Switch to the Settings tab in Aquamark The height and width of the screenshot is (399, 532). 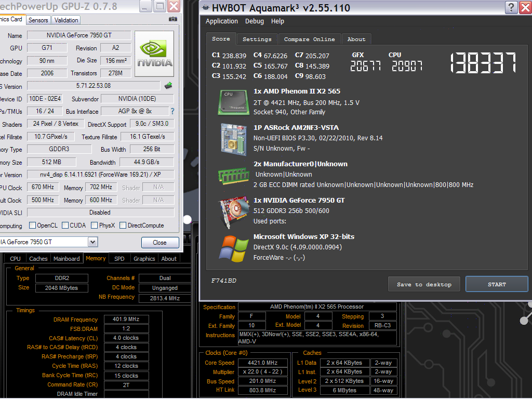[257, 39]
